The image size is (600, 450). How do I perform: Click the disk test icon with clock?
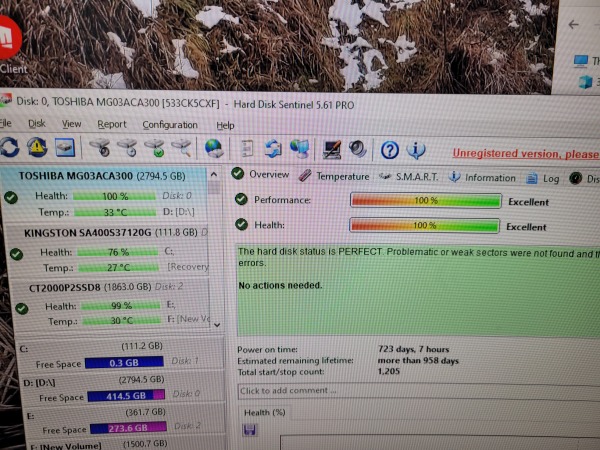127,148
